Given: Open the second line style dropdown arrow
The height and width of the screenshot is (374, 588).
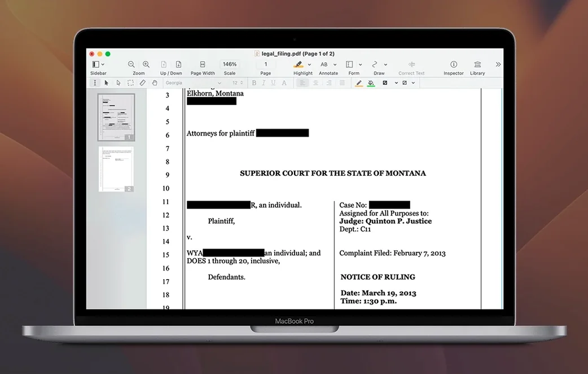Looking at the screenshot, I should pyautogui.click(x=413, y=83).
